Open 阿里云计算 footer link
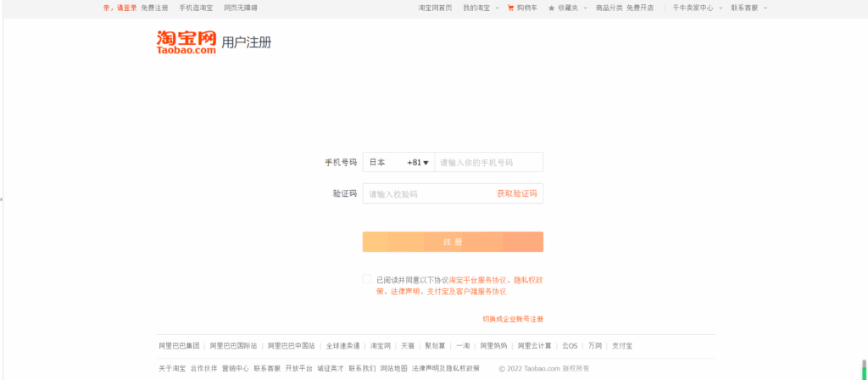The image size is (868, 380). [535, 346]
